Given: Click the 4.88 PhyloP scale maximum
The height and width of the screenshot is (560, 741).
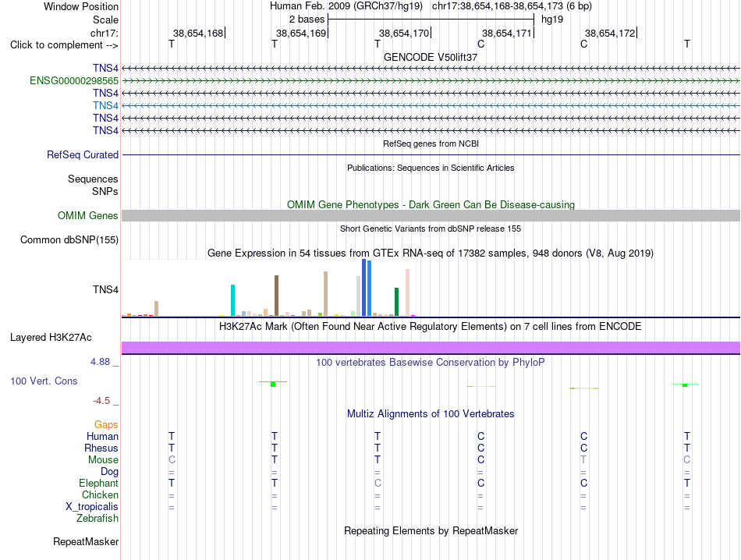Looking at the screenshot, I should coord(100,362).
